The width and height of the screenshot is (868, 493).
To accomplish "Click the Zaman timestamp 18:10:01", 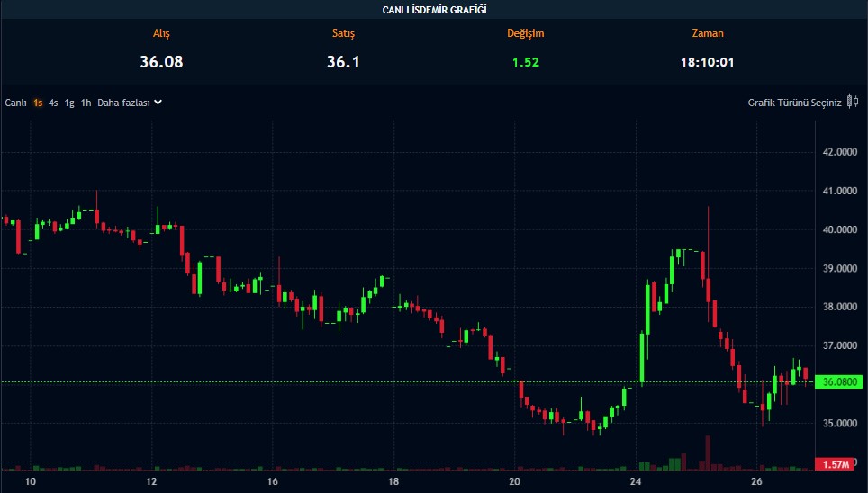I will (707, 62).
